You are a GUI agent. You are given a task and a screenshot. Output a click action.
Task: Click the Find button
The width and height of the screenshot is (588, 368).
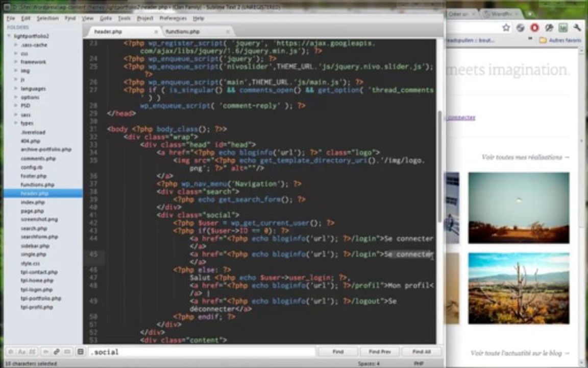(x=337, y=352)
